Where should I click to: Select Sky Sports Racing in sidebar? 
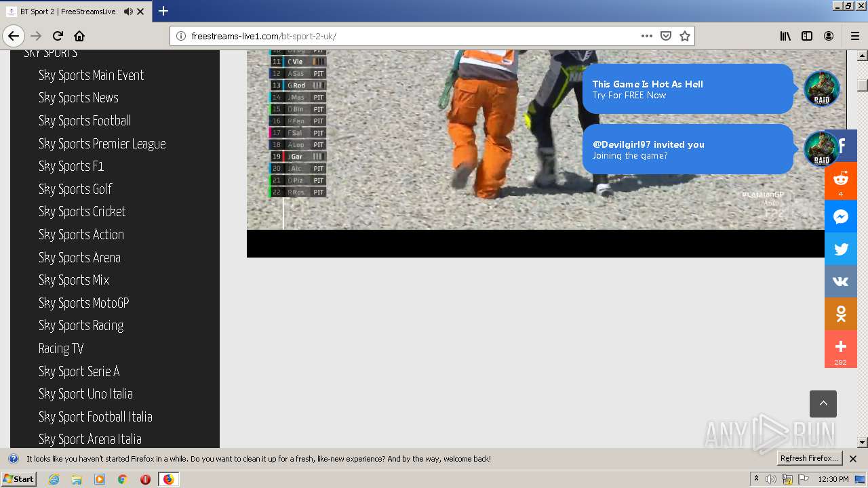(x=81, y=325)
